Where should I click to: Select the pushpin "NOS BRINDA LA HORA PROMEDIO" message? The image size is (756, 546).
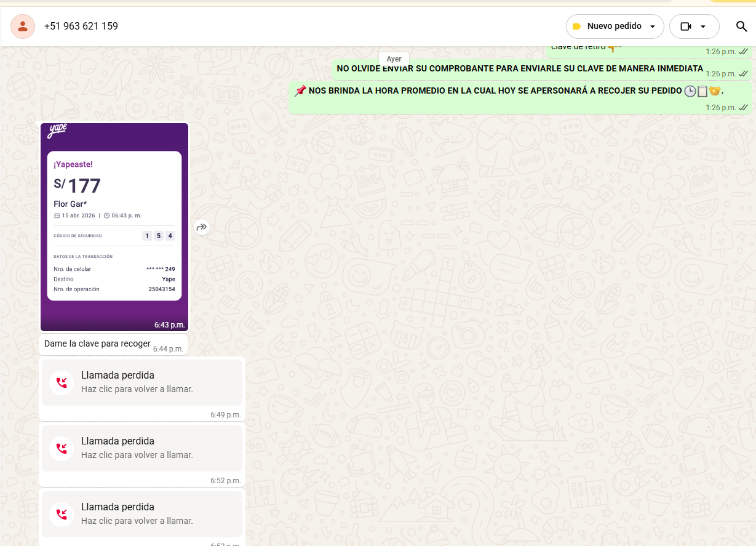click(x=492, y=91)
